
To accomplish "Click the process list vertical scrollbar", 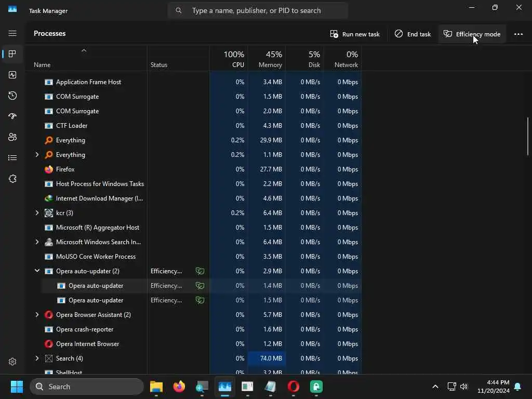I will click(528, 137).
